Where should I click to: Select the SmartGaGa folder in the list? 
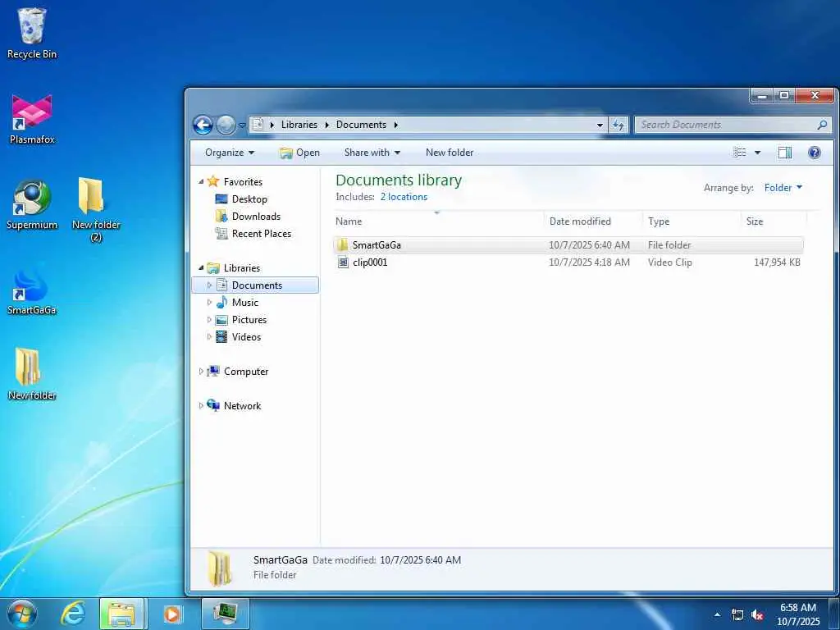568,244
